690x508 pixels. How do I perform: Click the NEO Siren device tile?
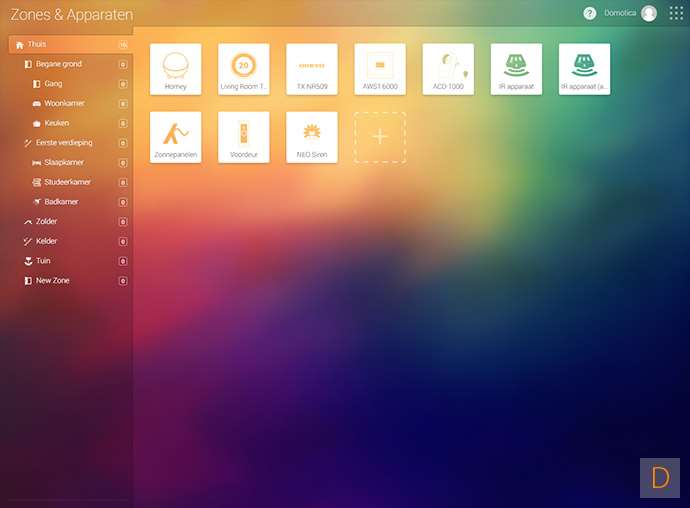click(311, 137)
